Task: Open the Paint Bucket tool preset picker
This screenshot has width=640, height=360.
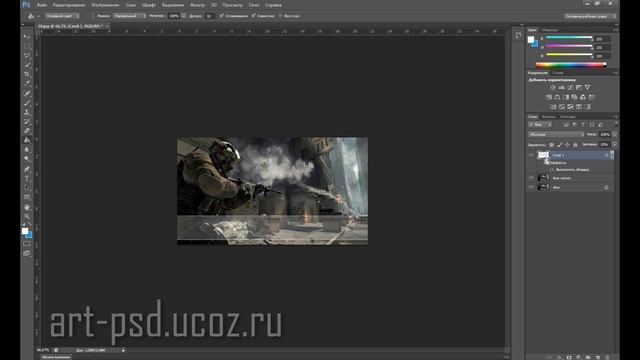Action: pyautogui.click(x=33, y=16)
